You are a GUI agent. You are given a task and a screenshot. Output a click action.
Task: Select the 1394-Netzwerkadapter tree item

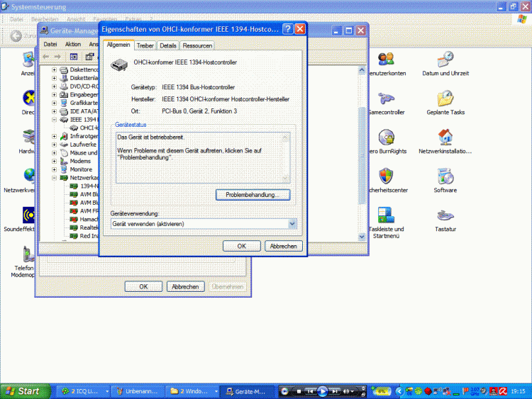84,186
